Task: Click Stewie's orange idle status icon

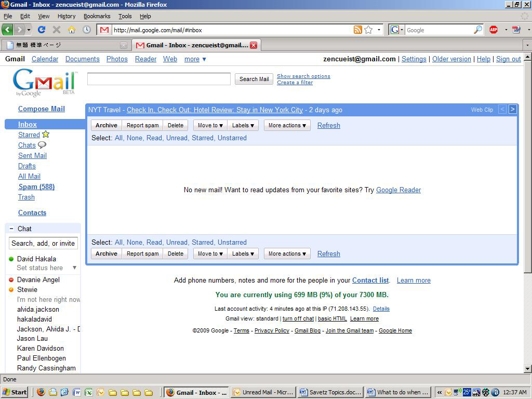Action: (x=11, y=289)
